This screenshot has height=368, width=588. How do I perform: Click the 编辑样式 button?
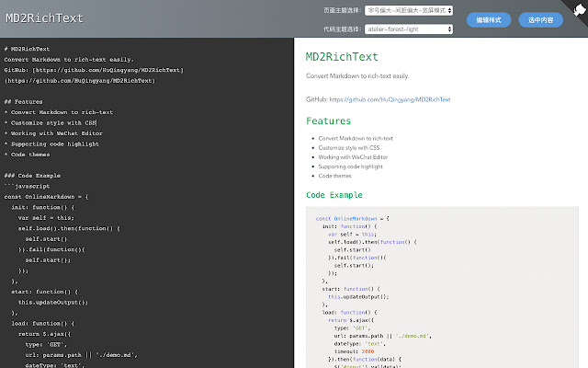point(489,19)
